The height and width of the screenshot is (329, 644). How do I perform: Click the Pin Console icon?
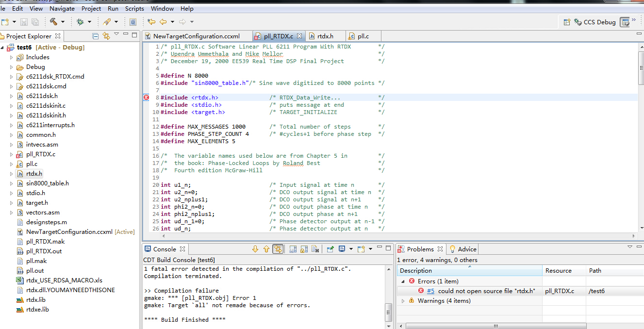330,249
